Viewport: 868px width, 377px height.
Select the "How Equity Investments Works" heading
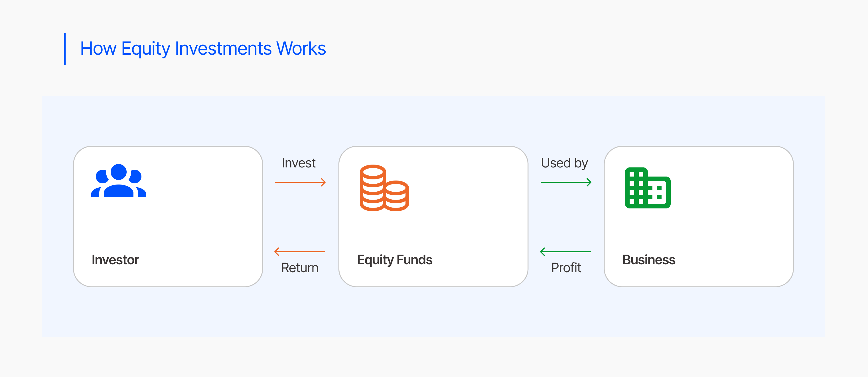click(x=203, y=48)
